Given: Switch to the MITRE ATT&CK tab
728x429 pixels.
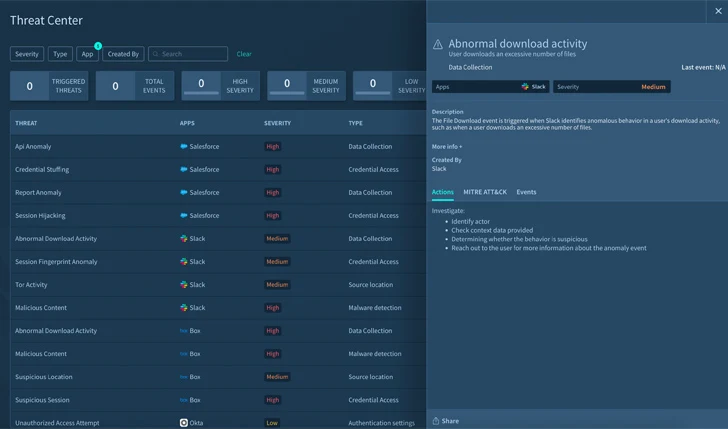Looking at the screenshot, I should tap(485, 192).
